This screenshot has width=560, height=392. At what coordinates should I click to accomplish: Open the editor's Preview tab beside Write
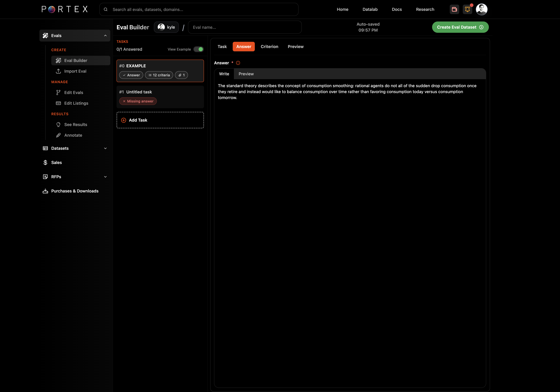coord(246,74)
